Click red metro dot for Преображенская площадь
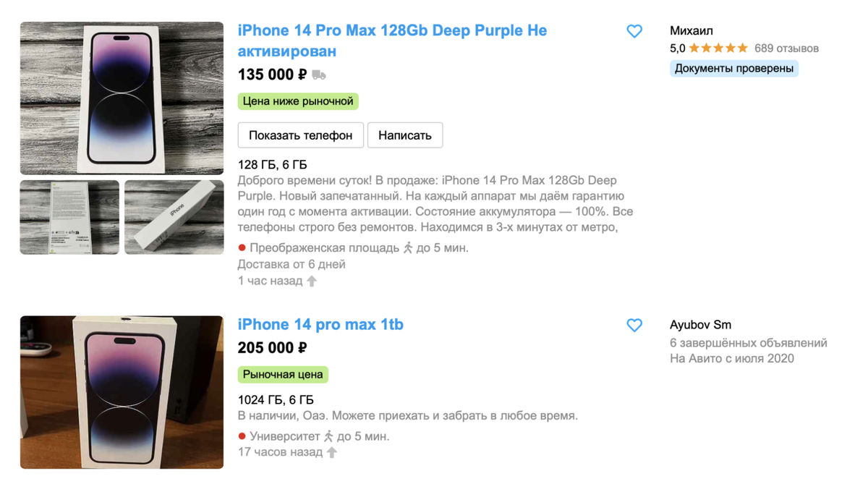Viewport: 868px width, 492px height. (242, 247)
